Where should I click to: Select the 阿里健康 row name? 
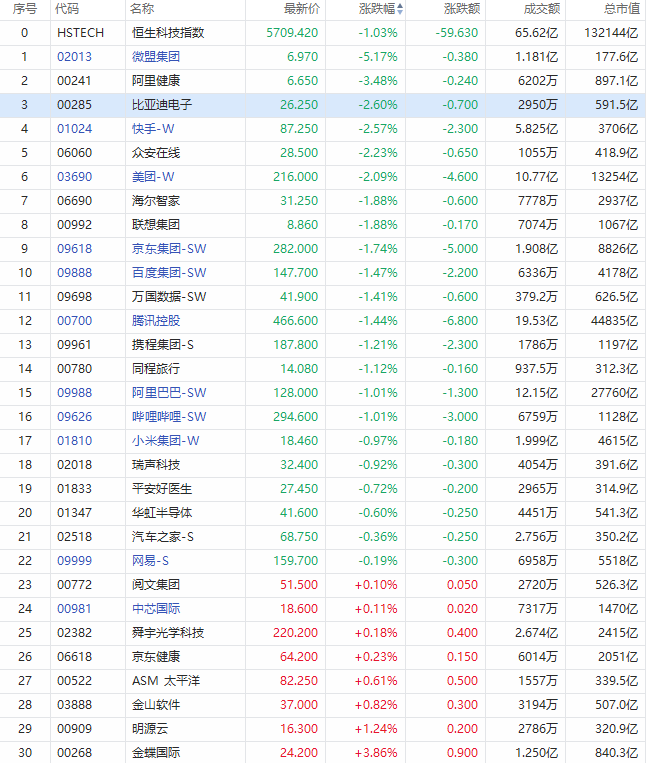click(156, 81)
